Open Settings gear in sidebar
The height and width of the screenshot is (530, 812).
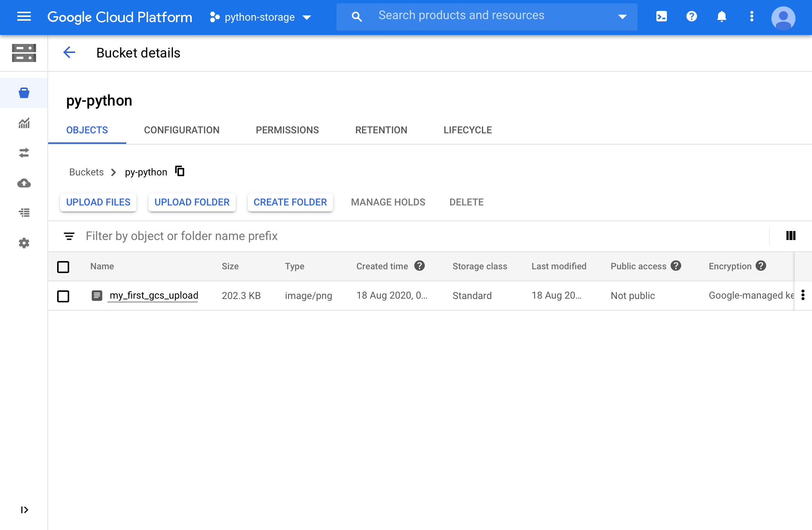pyautogui.click(x=24, y=243)
